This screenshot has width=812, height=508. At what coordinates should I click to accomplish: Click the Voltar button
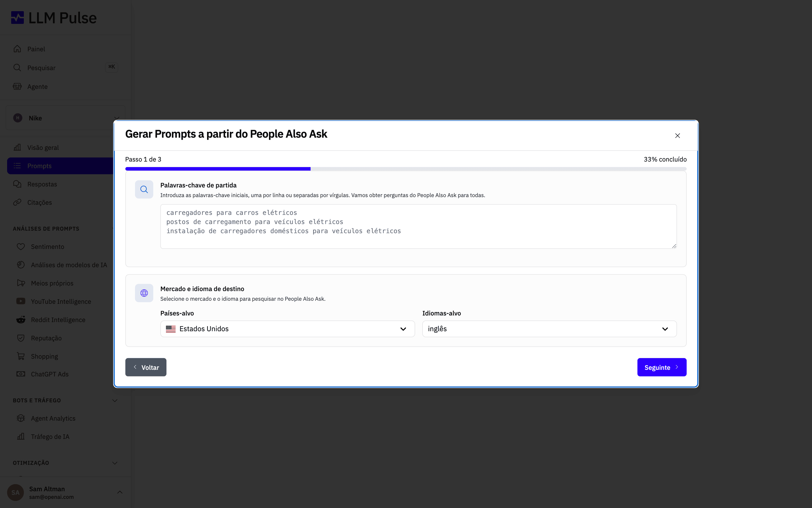[146, 367]
